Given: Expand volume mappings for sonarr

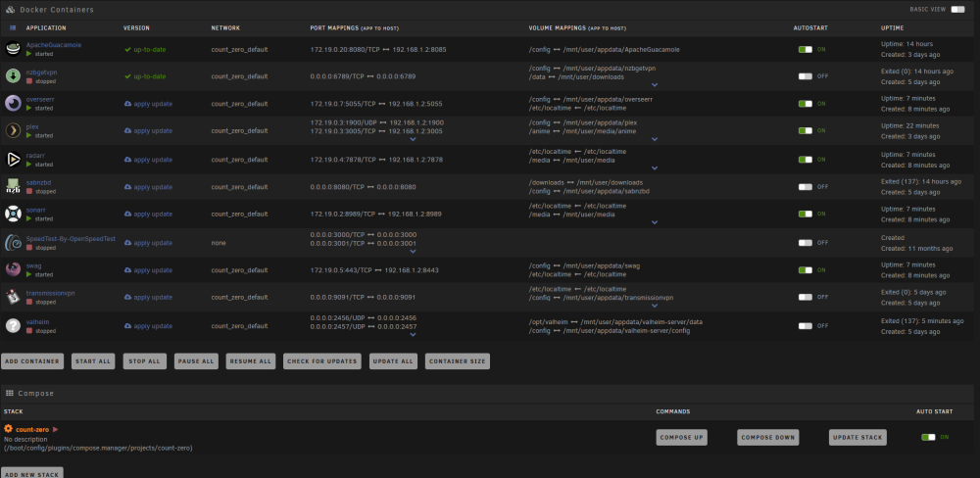Looking at the screenshot, I should 655,222.
